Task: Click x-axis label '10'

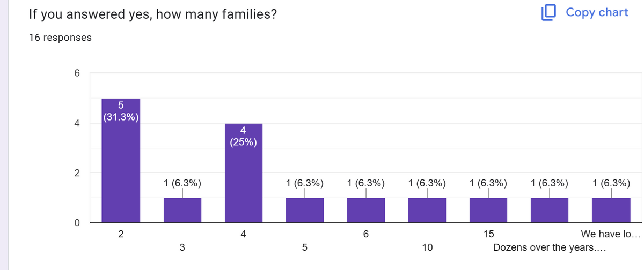Action: 427,247
